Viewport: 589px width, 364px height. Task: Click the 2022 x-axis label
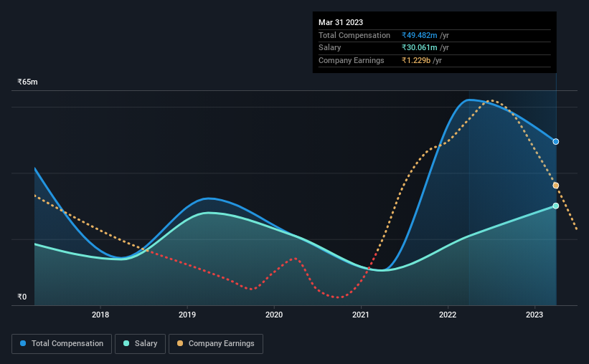[448, 315]
